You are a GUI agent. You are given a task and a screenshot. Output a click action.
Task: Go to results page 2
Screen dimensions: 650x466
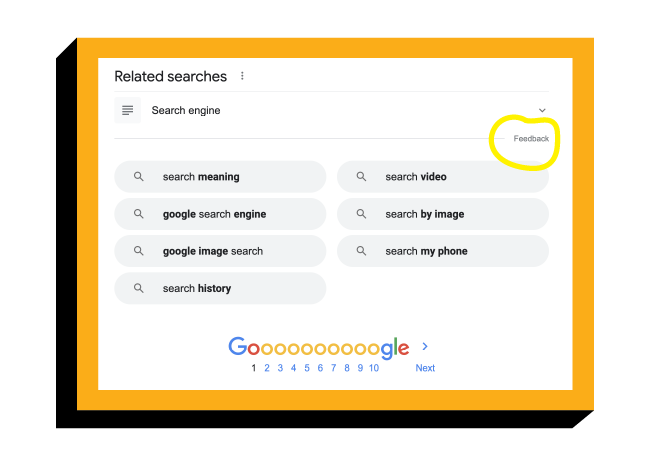pos(267,368)
